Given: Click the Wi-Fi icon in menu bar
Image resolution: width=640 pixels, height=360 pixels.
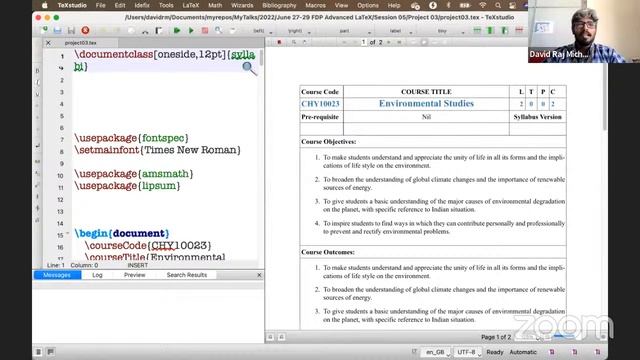Looking at the screenshot, I should [482, 5].
